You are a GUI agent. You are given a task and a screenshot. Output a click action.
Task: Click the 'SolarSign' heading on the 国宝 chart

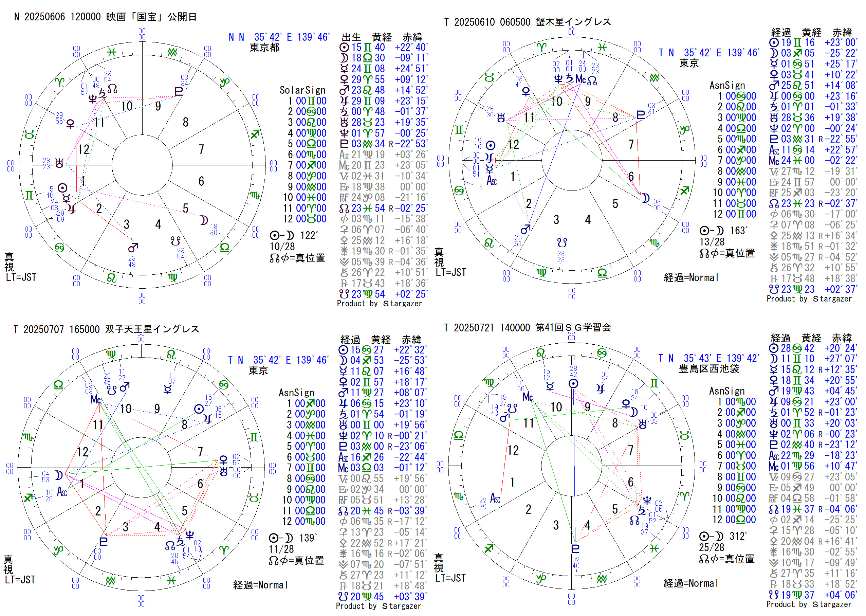click(302, 90)
